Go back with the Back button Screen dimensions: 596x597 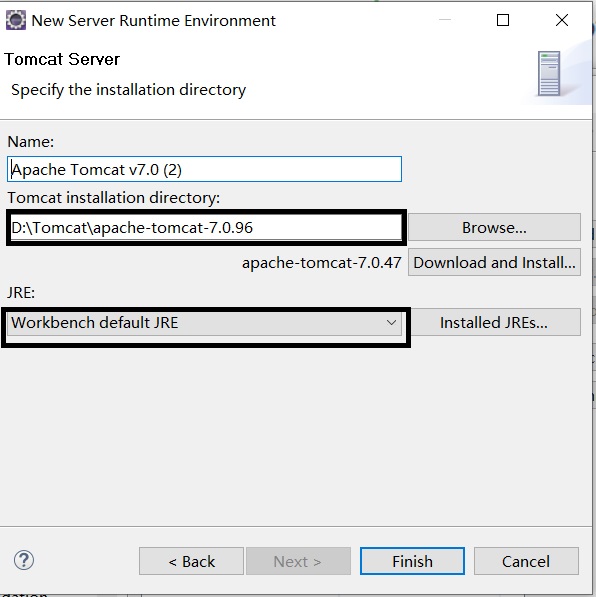[x=191, y=561]
